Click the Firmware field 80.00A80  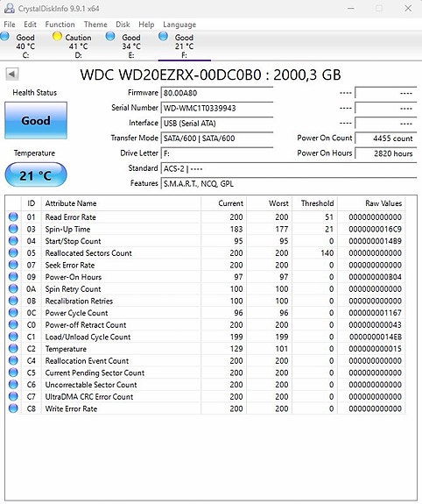coord(217,93)
